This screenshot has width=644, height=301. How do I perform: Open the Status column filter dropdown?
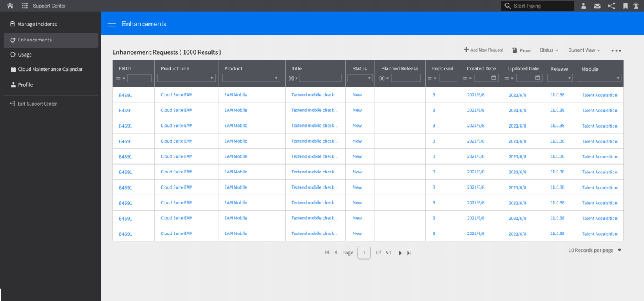click(x=360, y=78)
